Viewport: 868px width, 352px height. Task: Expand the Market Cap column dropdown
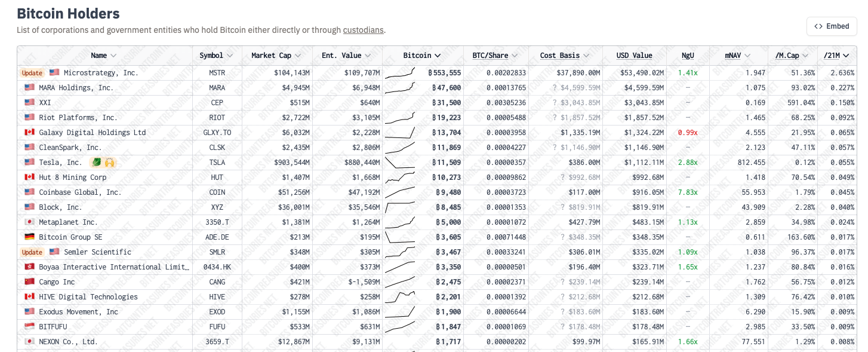click(x=297, y=56)
